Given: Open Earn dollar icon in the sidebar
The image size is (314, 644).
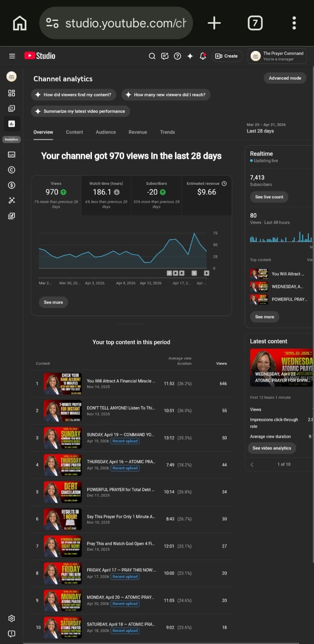Looking at the screenshot, I should point(12,185).
